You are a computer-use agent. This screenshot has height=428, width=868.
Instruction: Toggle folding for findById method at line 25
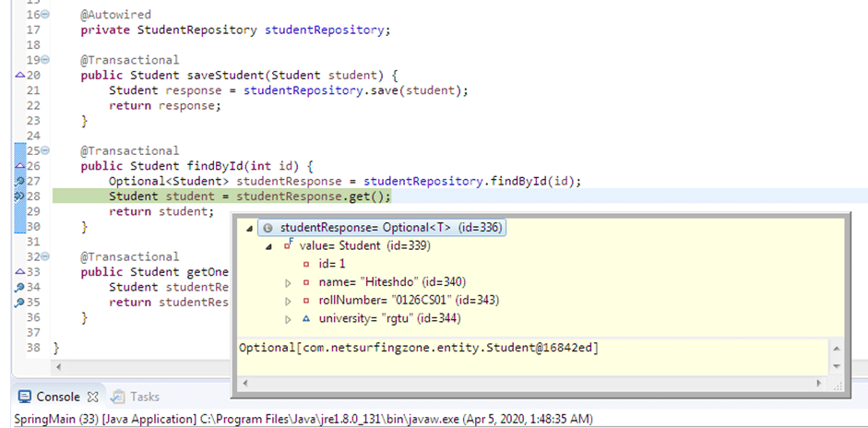click(46, 150)
